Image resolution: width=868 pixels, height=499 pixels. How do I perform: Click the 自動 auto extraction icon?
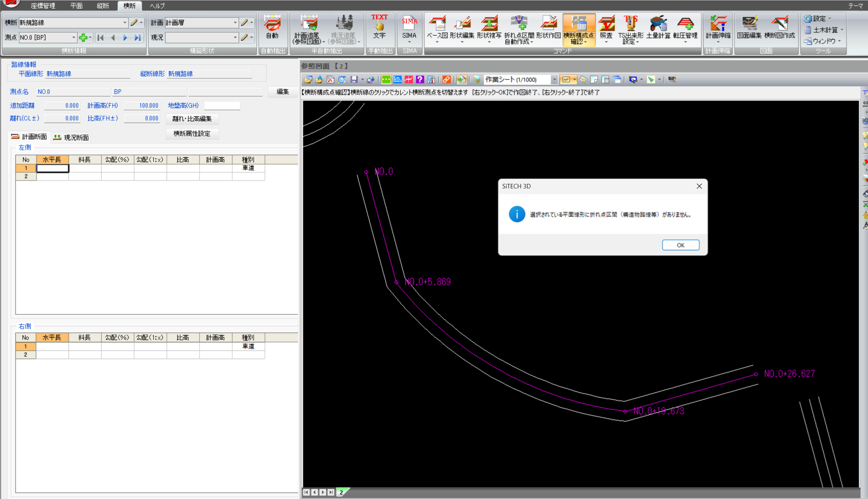point(272,28)
